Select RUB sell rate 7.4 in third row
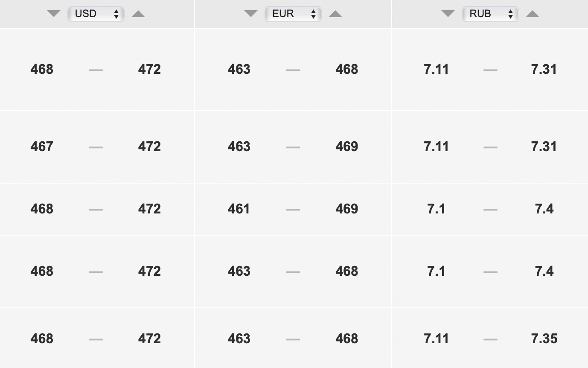Image resolution: width=588 pixels, height=368 pixels. pyautogui.click(x=544, y=209)
